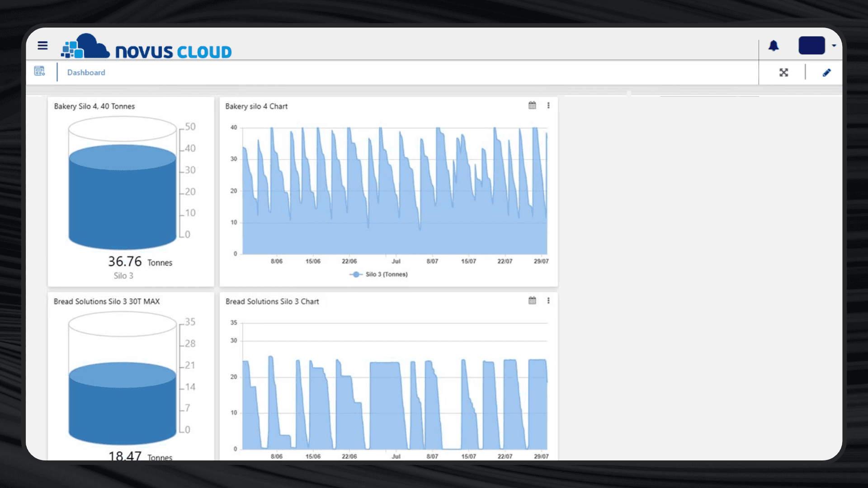
Task: Expand the kebab menu on Bread Solutions Silo 3 Chart
Action: coord(548,300)
